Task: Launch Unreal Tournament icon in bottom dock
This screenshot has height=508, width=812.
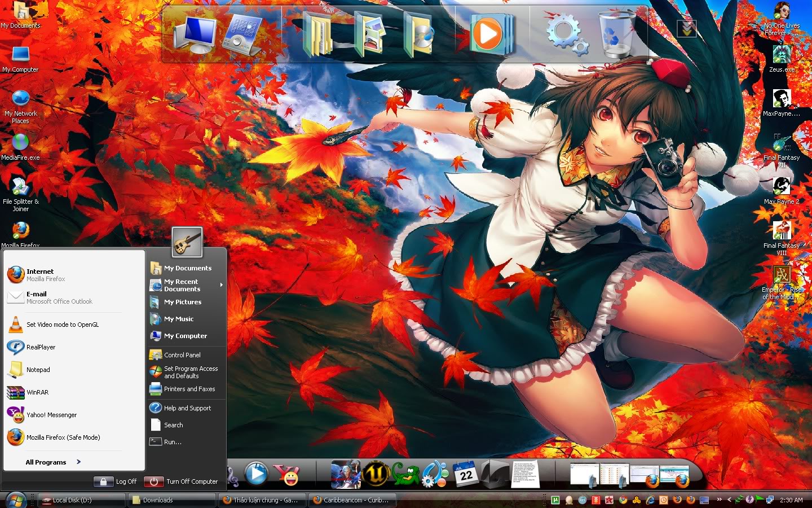Action: 376,474
